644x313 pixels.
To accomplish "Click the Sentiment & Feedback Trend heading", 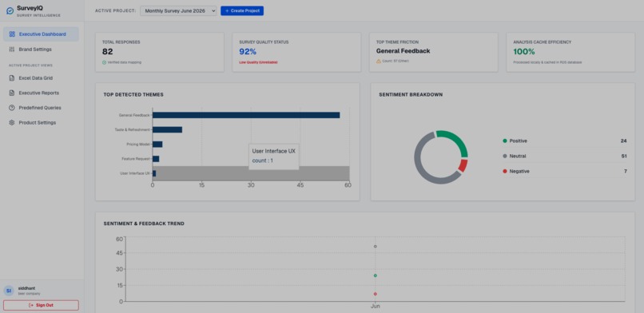I will [144, 224].
